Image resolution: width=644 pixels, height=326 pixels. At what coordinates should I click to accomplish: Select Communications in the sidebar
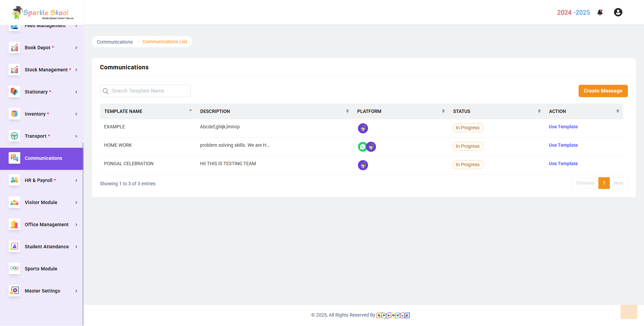pos(43,158)
